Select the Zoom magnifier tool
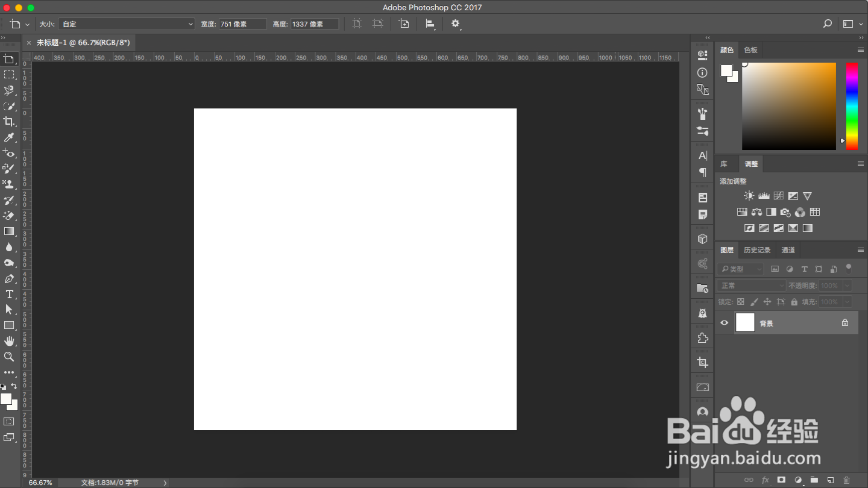Viewport: 868px width, 488px height. [9, 357]
